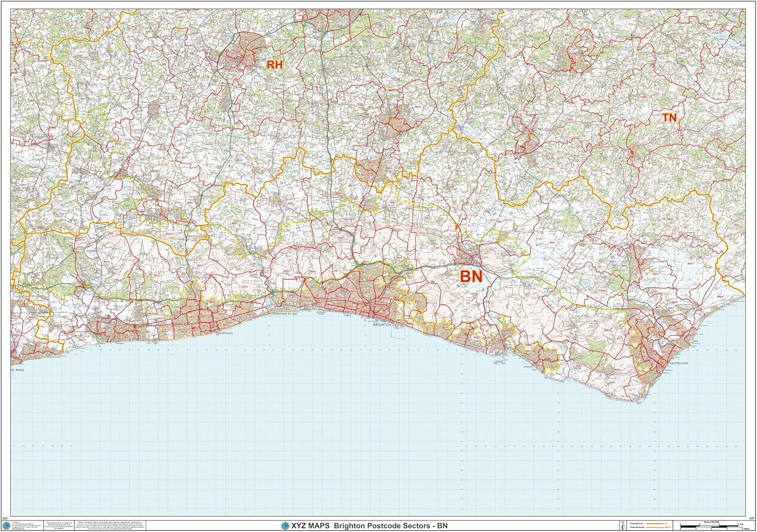
Task: Click the RH postcode area label
Action: pos(275,65)
